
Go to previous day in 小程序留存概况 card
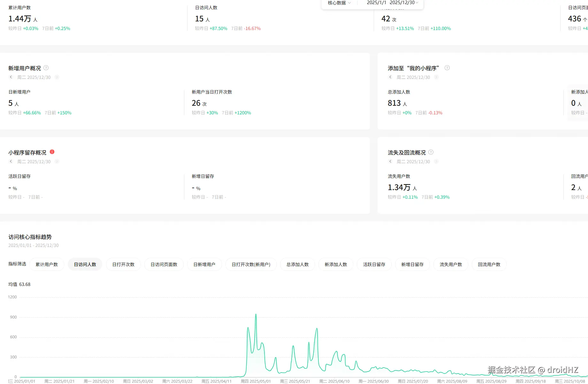click(11, 162)
